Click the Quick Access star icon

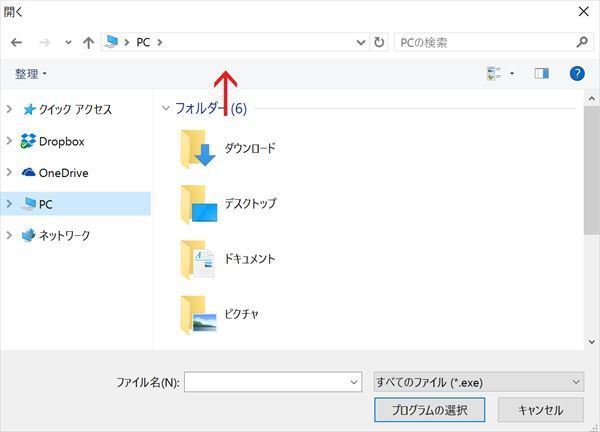pos(29,110)
